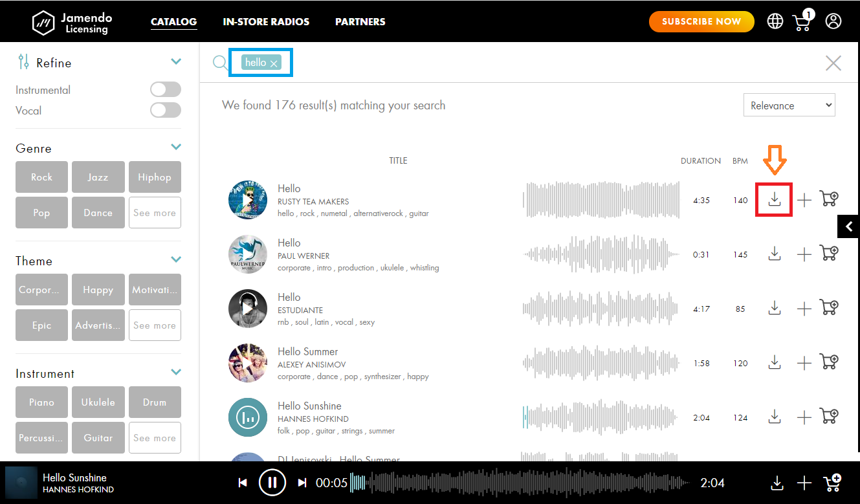Add Estudiante's Hello to playlist

click(804, 309)
